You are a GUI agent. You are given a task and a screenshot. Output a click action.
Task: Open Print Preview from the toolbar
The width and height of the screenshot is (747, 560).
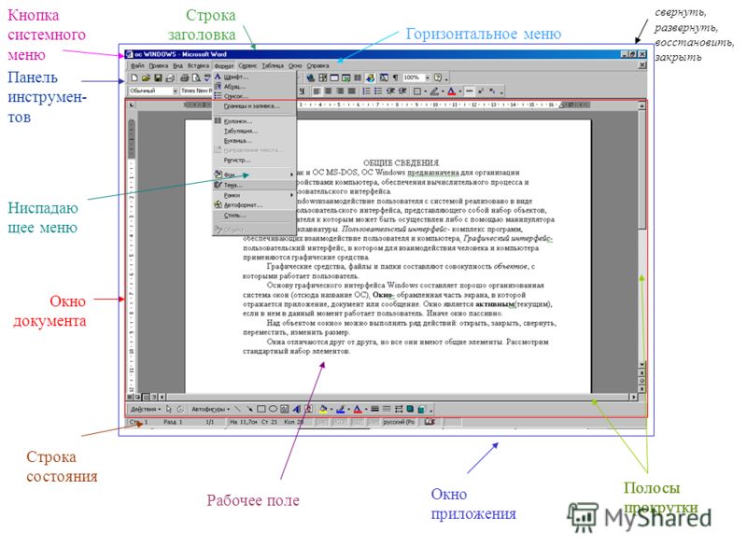pos(196,77)
